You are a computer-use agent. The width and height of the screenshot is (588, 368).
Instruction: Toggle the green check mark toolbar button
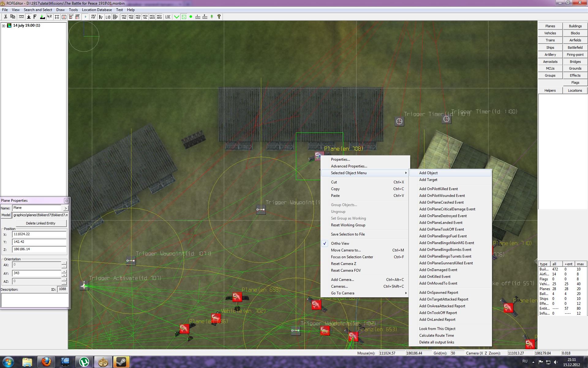(177, 17)
